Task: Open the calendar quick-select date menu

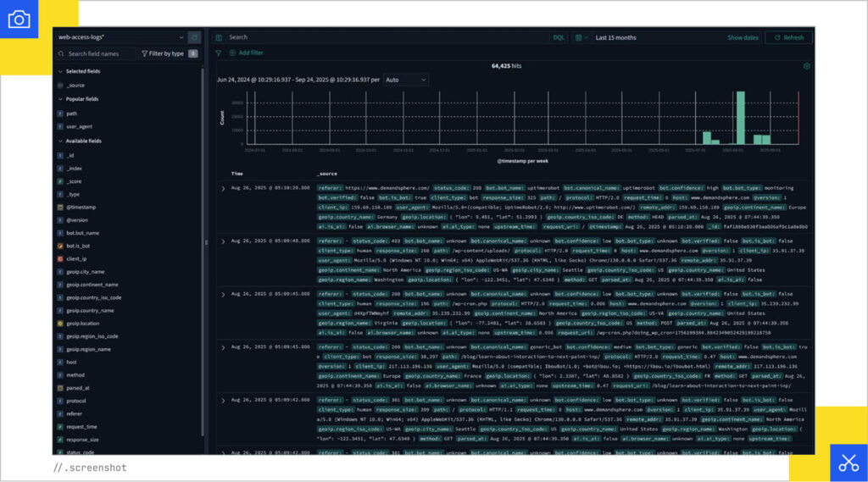Action: pyautogui.click(x=581, y=37)
